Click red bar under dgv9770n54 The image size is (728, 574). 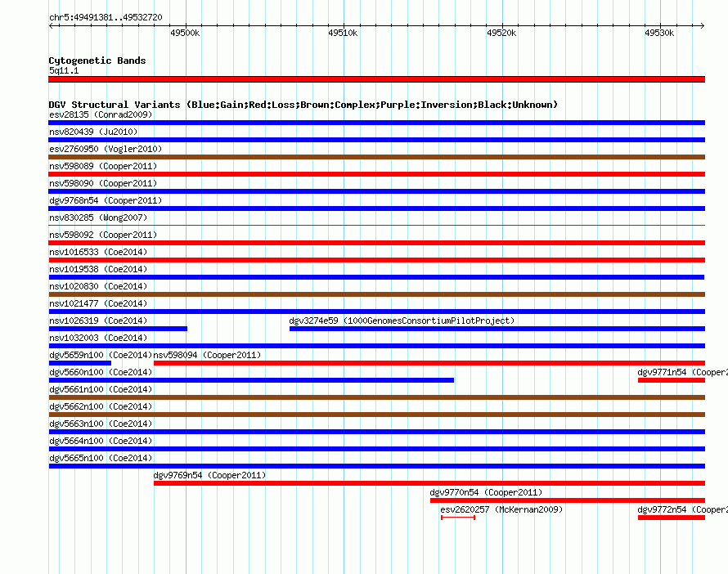pyautogui.click(x=568, y=500)
